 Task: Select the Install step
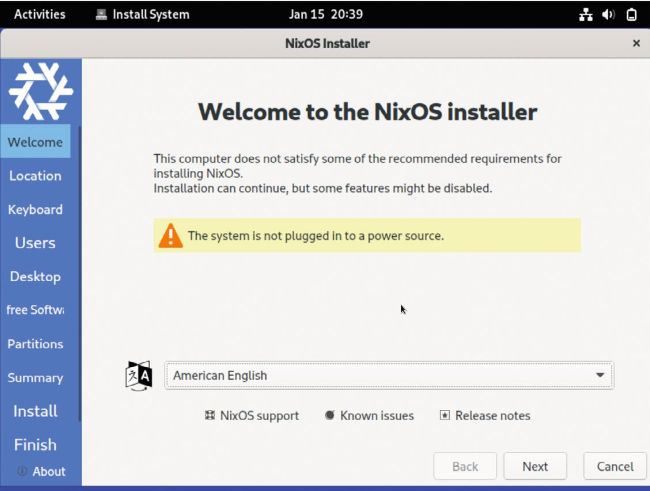(35, 411)
